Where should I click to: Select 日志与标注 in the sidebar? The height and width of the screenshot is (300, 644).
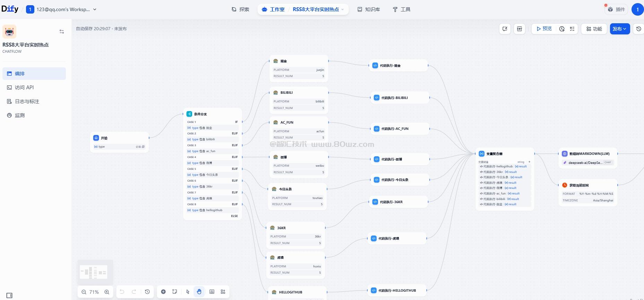tap(34, 101)
